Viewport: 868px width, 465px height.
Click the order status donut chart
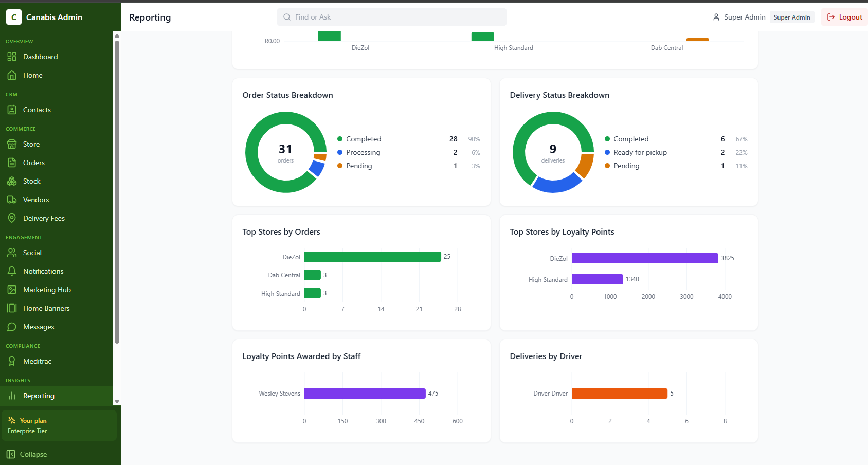pyautogui.click(x=286, y=152)
